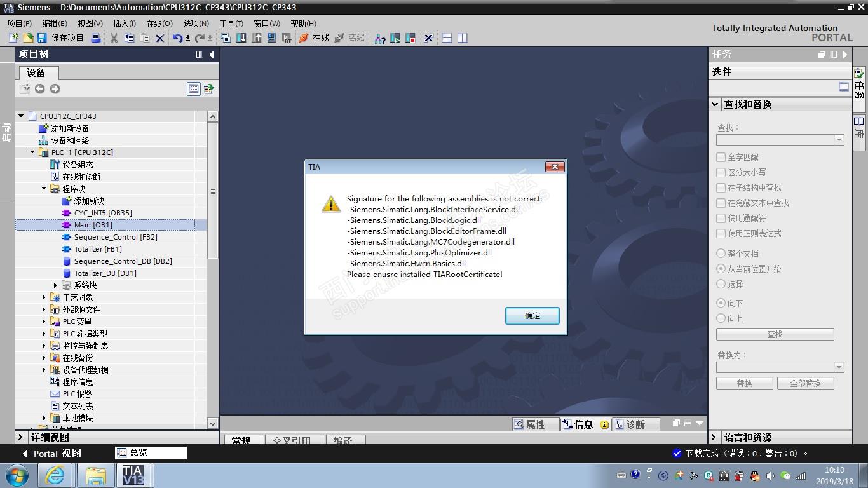This screenshot has height=488, width=868.
Task: Open the 项目(P) menu
Action: click(x=20, y=24)
